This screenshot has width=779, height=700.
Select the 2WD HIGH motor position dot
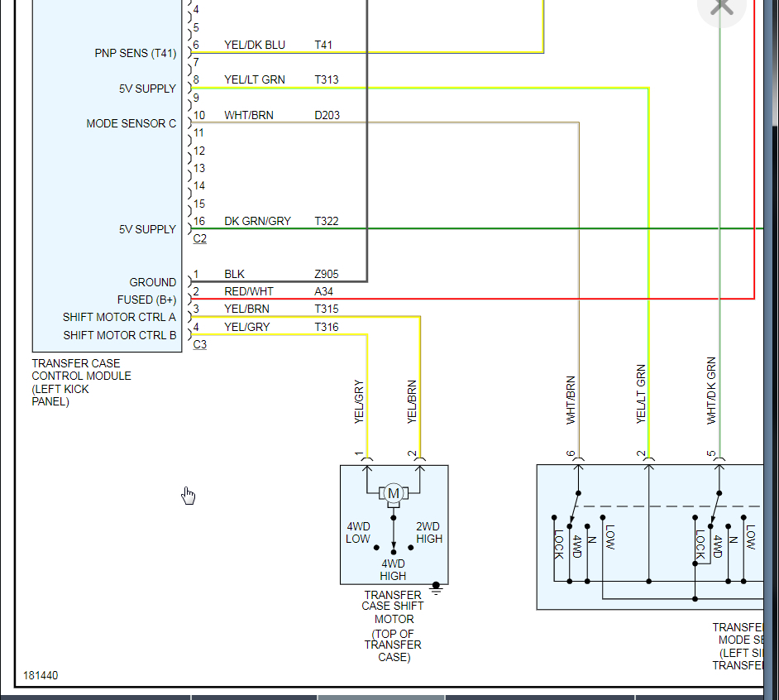click(411, 548)
